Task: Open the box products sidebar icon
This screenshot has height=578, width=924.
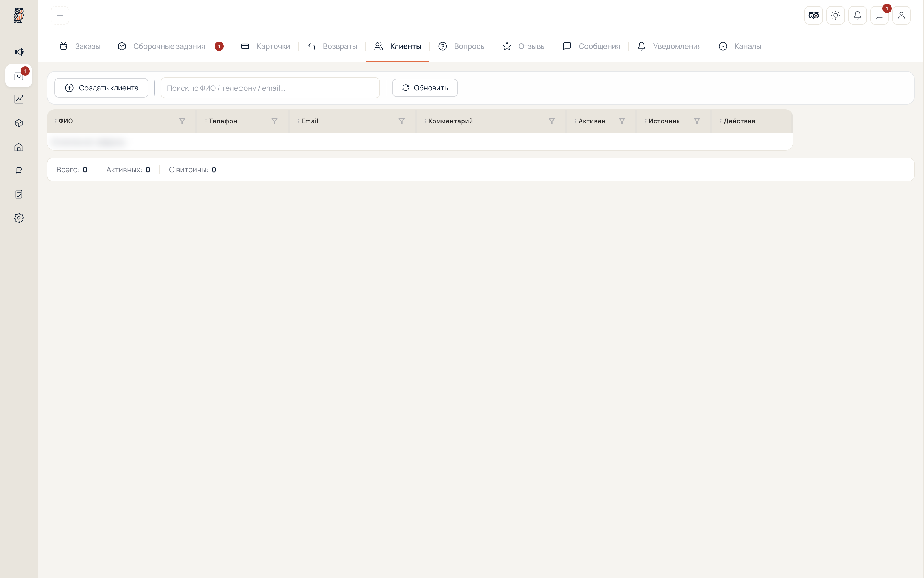Action: click(x=19, y=123)
